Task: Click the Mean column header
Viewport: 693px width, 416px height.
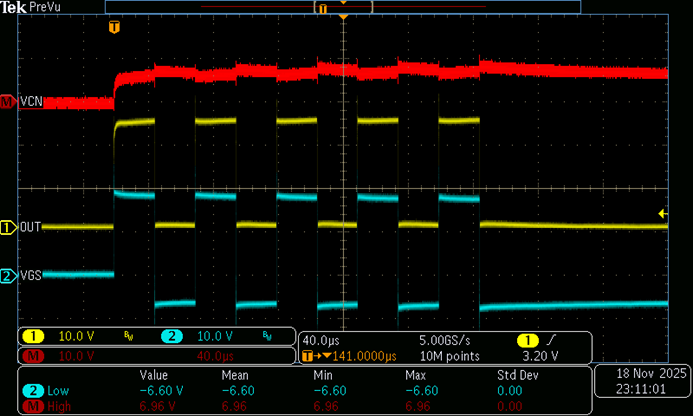Action: [235, 375]
